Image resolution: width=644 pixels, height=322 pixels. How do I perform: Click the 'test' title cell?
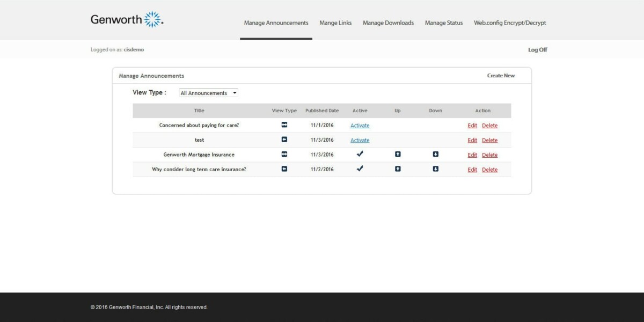(x=199, y=140)
